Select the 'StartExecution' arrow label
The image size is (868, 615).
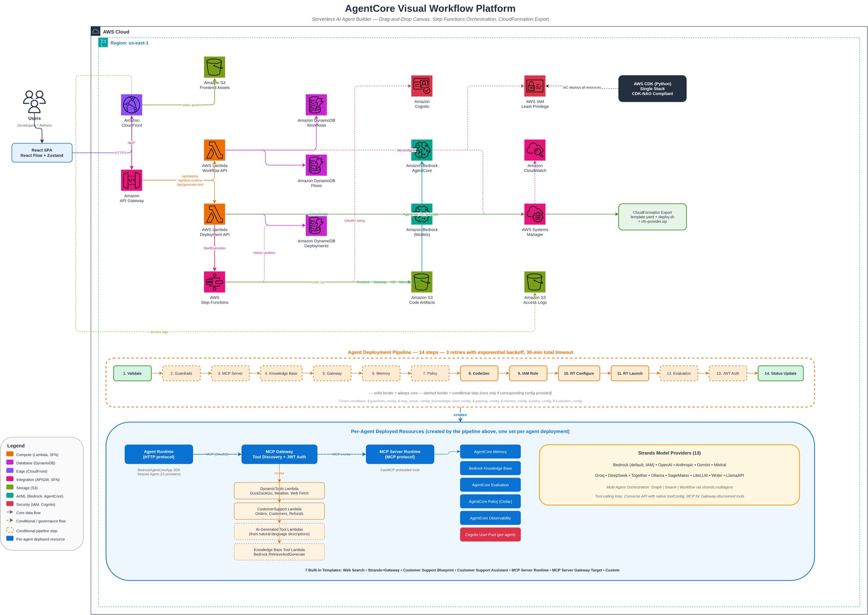coord(214,248)
